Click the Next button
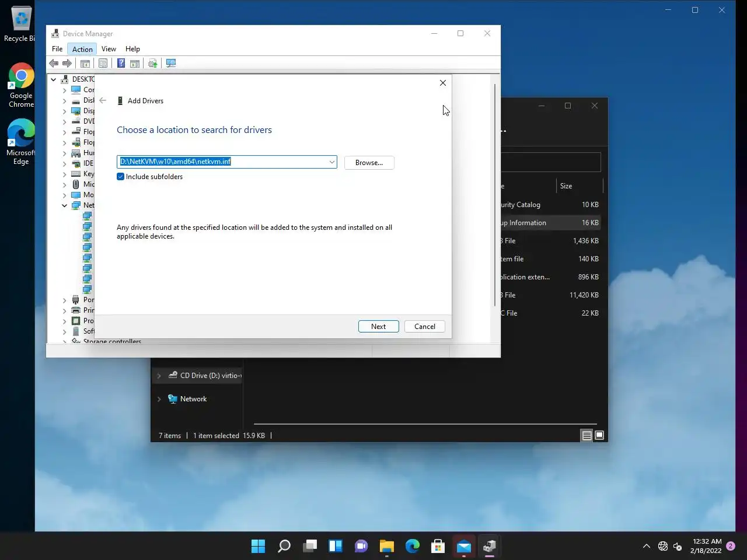The height and width of the screenshot is (560, 747). (x=379, y=327)
